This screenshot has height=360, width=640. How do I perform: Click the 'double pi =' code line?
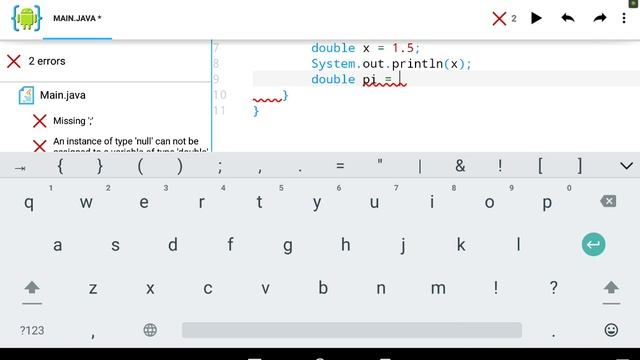tap(352, 79)
